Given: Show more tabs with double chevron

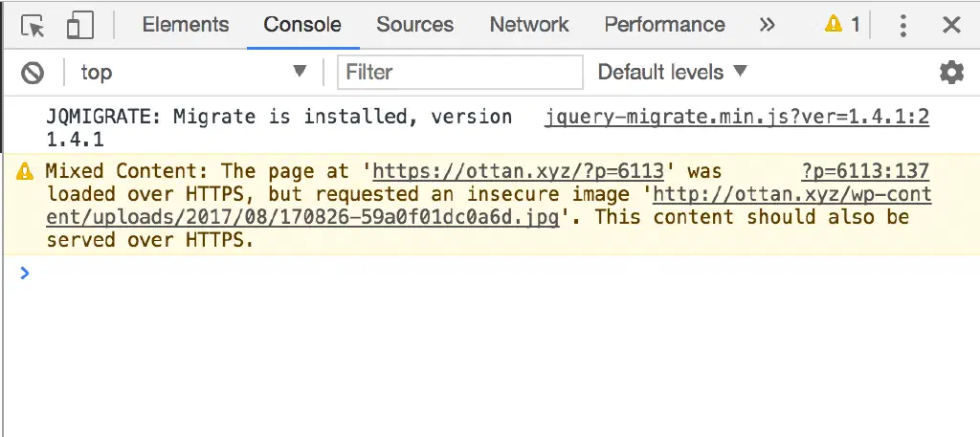Looking at the screenshot, I should (767, 26).
